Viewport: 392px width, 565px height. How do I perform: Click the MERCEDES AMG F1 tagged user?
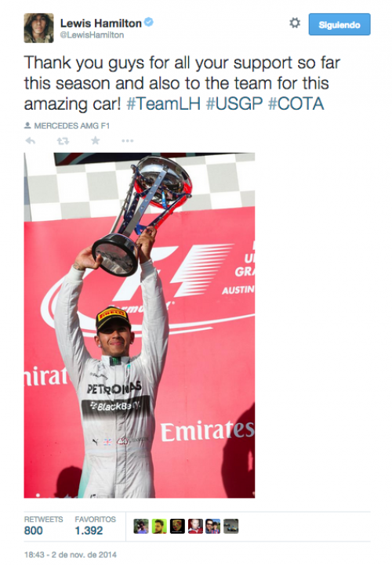point(71,125)
